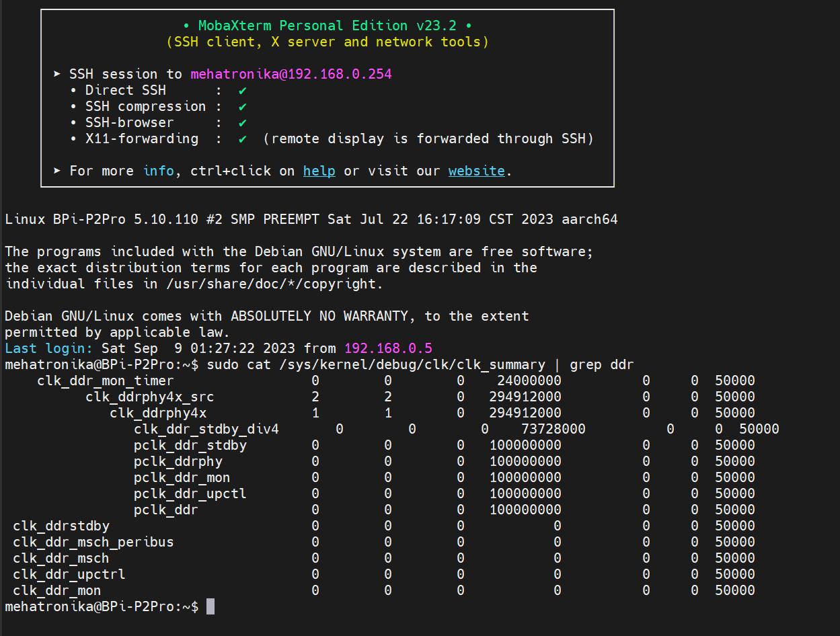840x636 pixels.
Task: Click the session address mehatronika@192.168.0.254
Action: (291, 74)
